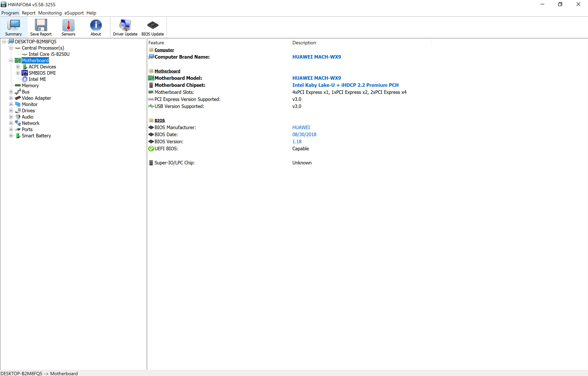Click the BIOS date 08/30/2018 value
This screenshot has height=376, width=588.
[304, 135]
